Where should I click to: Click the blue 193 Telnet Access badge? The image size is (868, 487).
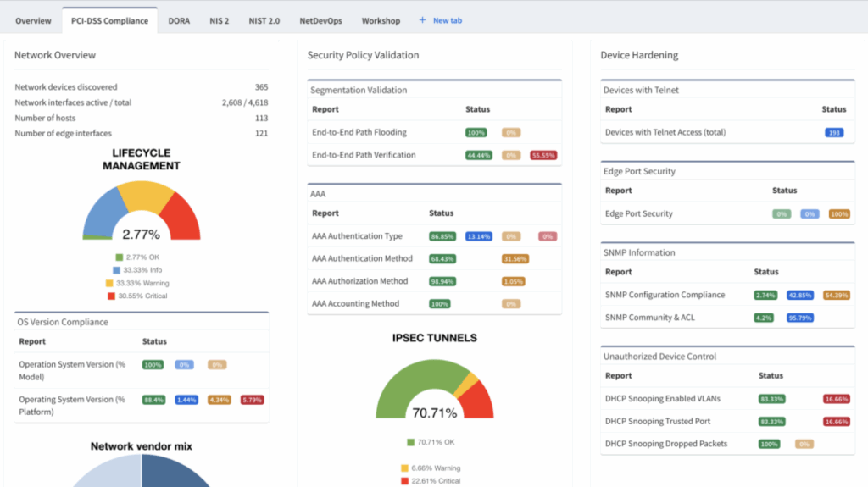(x=834, y=133)
